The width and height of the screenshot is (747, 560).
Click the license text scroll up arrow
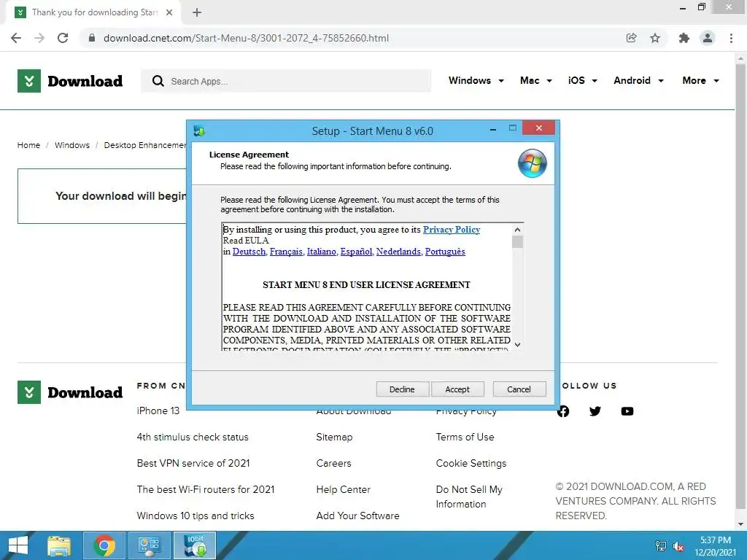[x=517, y=230]
